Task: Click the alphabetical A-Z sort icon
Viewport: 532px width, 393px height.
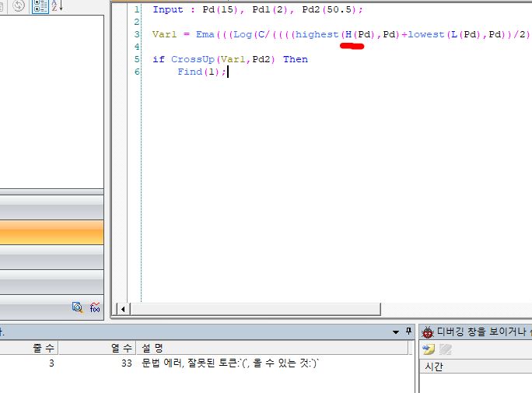Action: pyautogui.click(x=58, y=6)
